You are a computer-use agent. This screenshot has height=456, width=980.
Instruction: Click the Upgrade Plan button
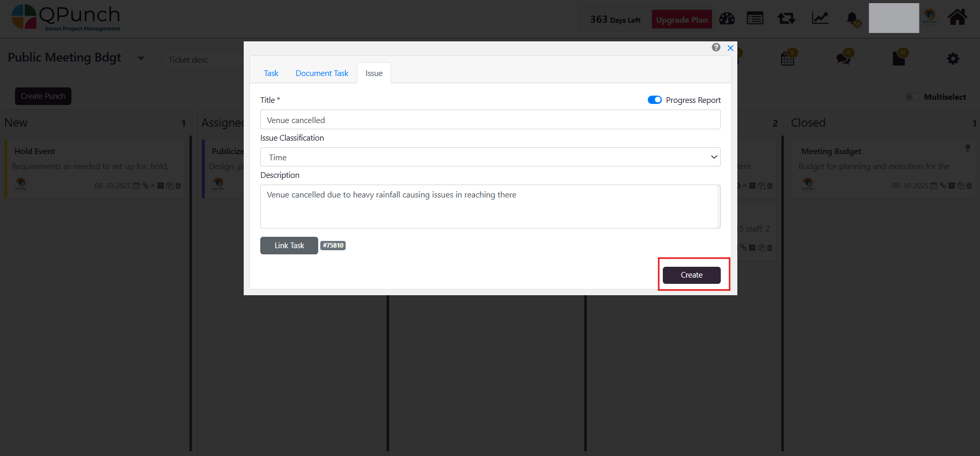(x=681, y=20)
